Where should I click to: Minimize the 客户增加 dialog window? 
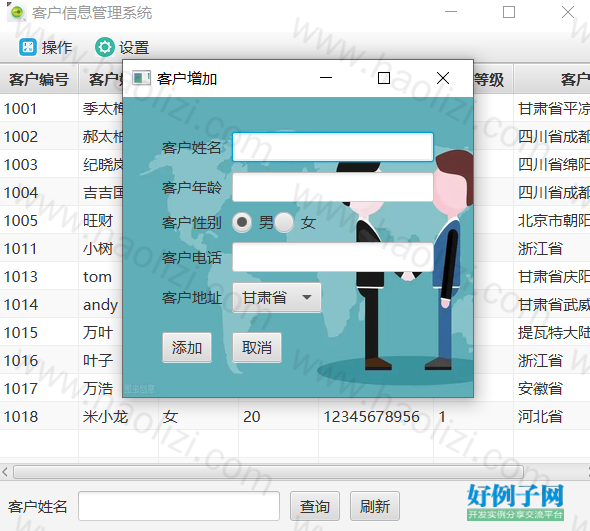point(326,78)
